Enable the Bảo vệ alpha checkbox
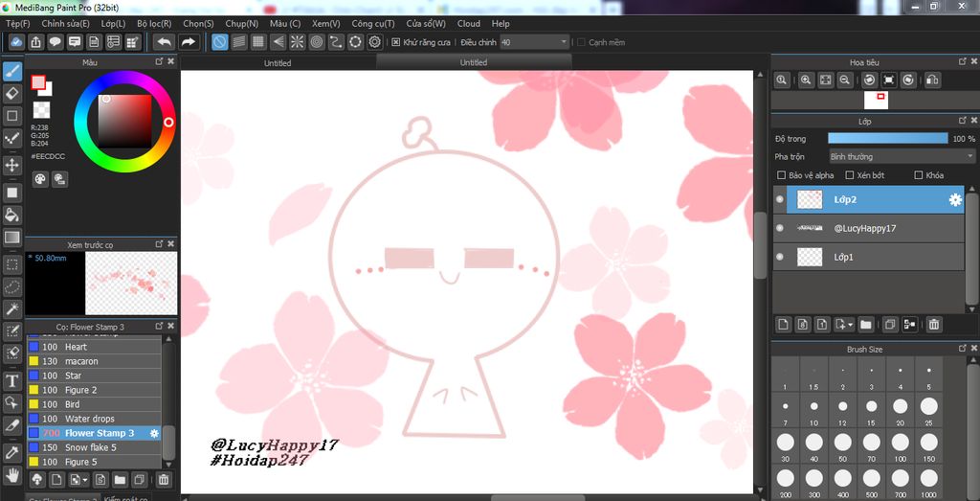This screenshot has height=501, width=980. pyautogui.click(x=781, y=175)
